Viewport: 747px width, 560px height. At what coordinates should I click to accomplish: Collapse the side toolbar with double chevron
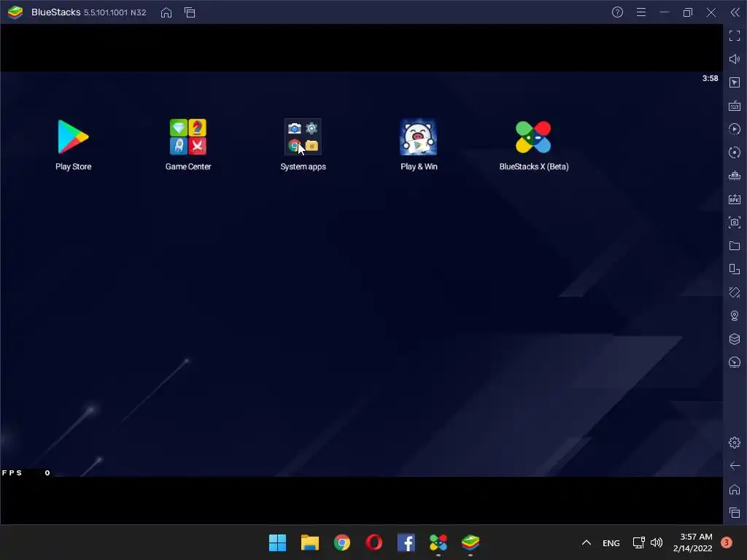pyautogui.click(x=735, y=12)
